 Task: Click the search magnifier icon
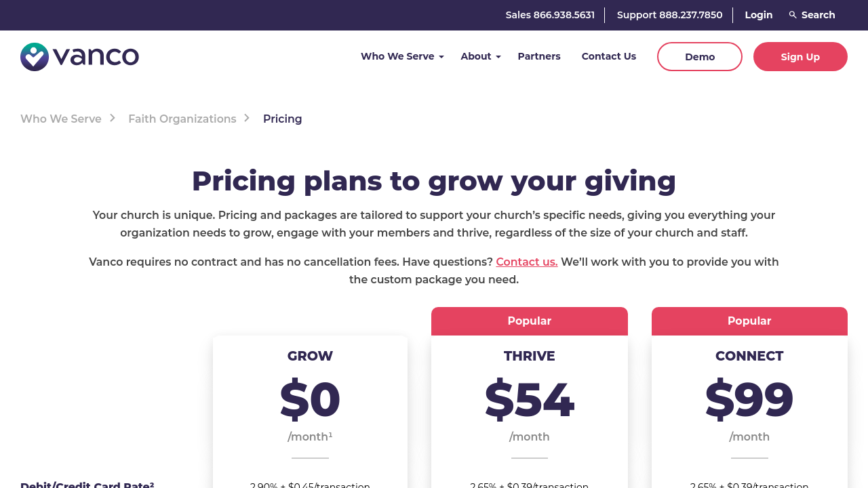tap(793, 15)
